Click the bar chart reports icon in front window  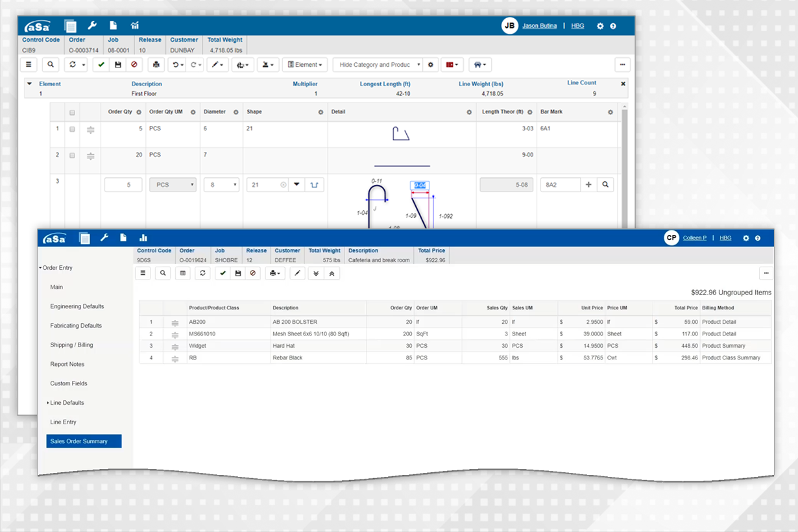tap(143, 238)
